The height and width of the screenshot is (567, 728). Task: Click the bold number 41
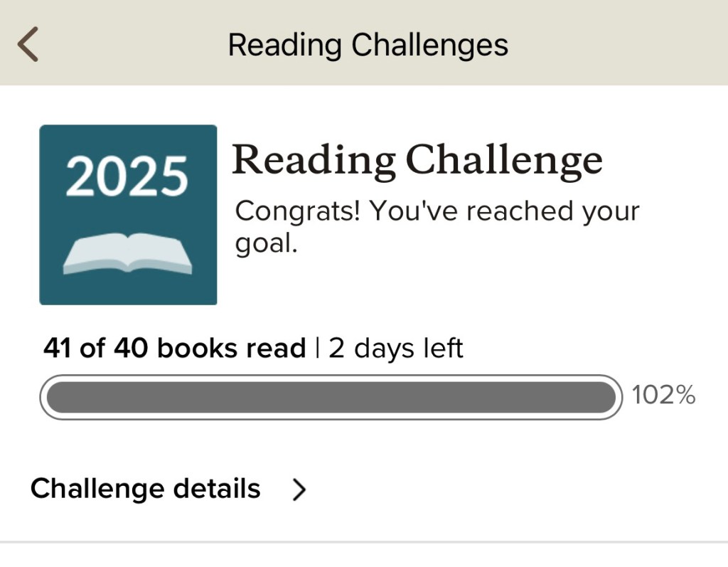click(58, 349)
